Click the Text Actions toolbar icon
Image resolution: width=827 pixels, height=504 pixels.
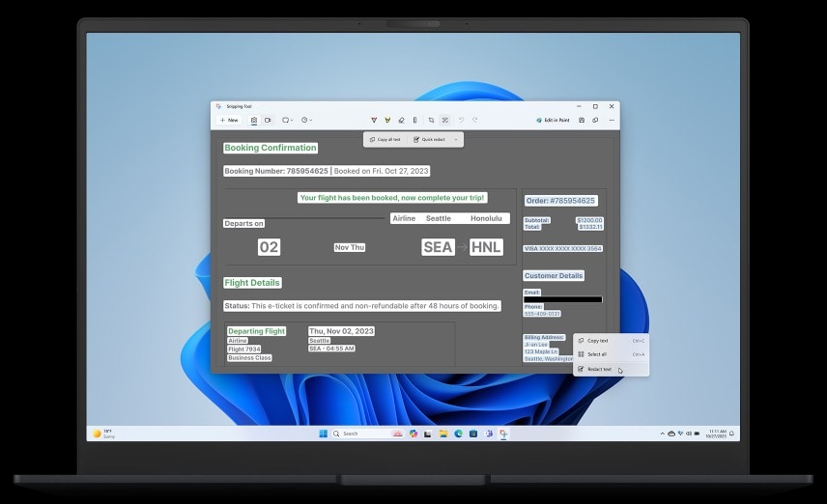click(444, 120)
